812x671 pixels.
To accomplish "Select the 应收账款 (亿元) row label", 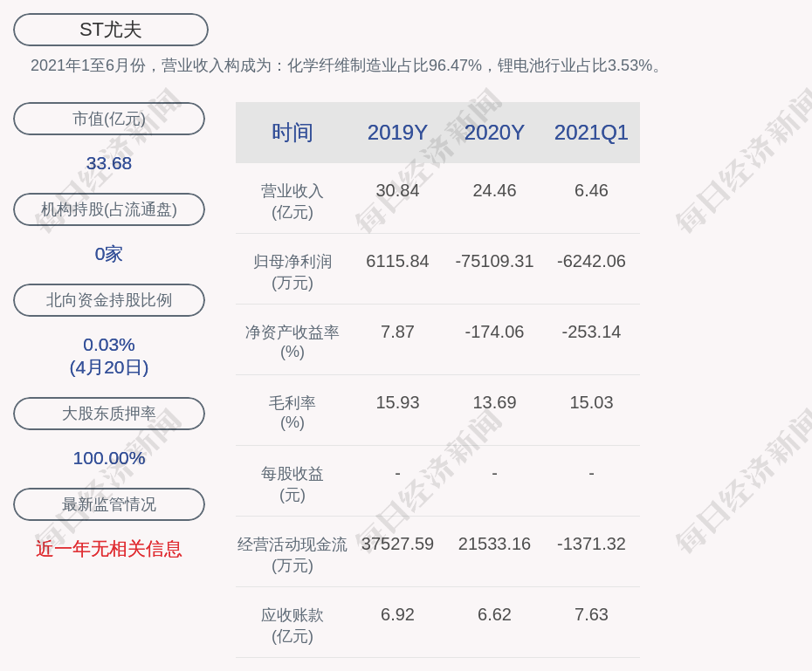I will [x=292, y=626].
